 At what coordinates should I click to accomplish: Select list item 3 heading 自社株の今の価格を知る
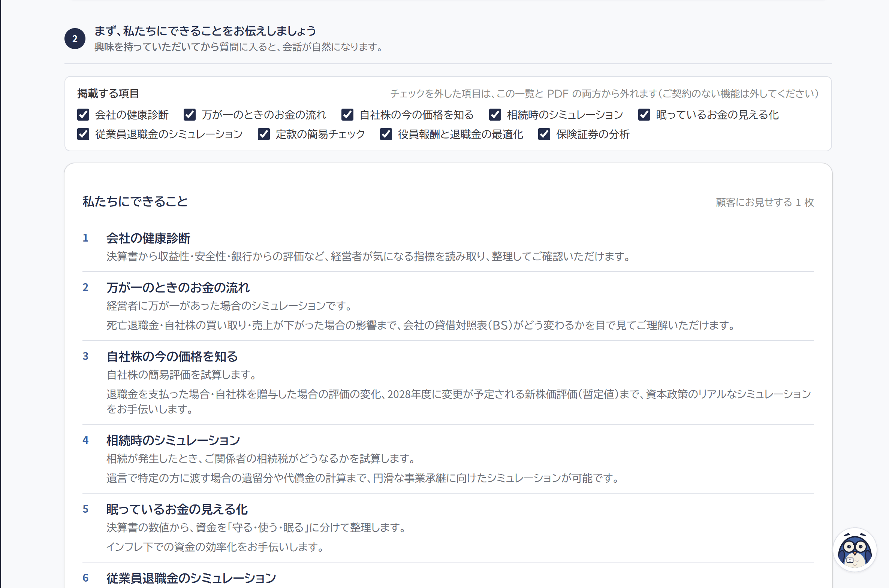(172, 357)
